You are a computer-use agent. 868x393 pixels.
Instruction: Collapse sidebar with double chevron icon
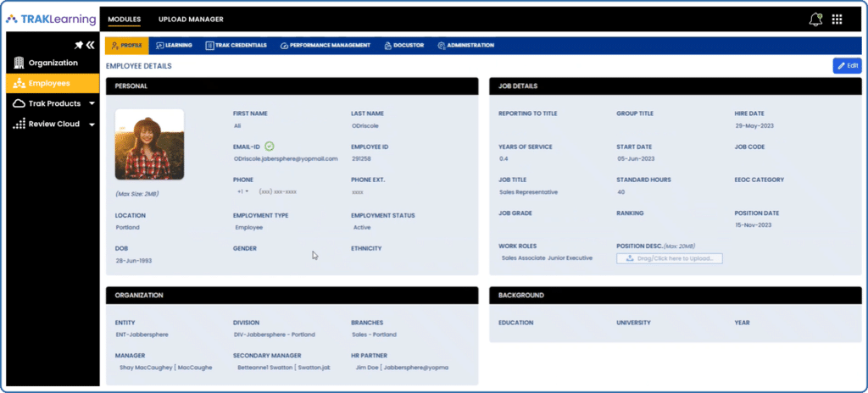pyautogui.click(x=90, y=45)
